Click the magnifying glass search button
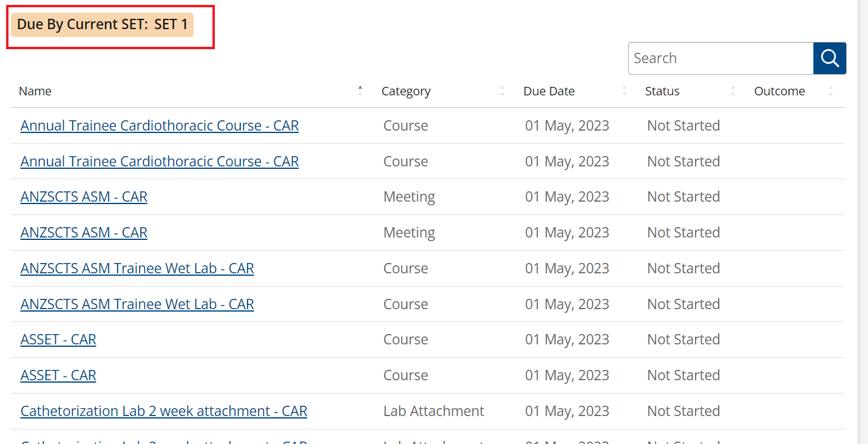Screen dimensions: 868x444 829,58
